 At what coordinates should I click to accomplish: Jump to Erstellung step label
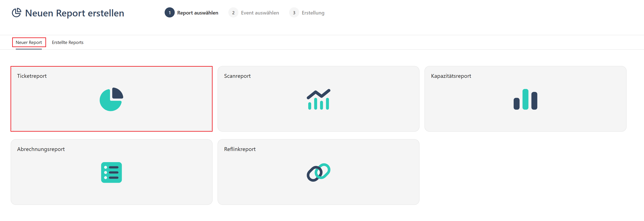(313, 13)
